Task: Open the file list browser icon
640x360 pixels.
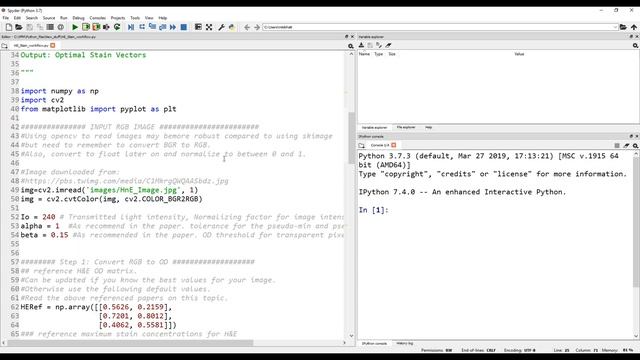Action: [x=50, y=27]
